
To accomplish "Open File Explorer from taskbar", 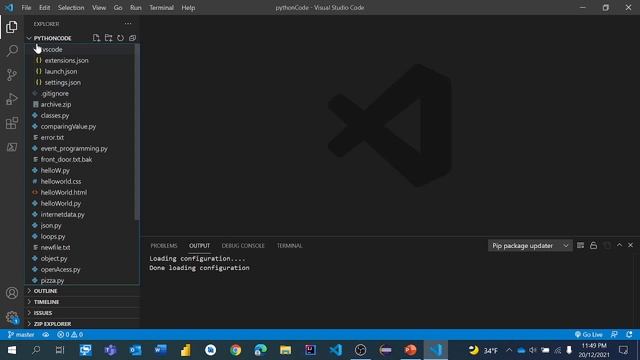I will [285, 350].
